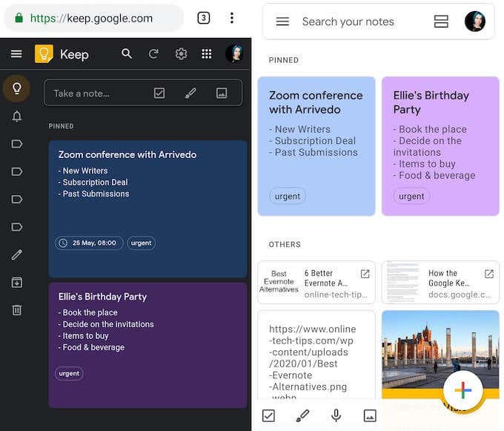Click urgent label on dark Zoom note
Image resolution: width=504 pixels, height=431 pixels.
tap(141, 243)
